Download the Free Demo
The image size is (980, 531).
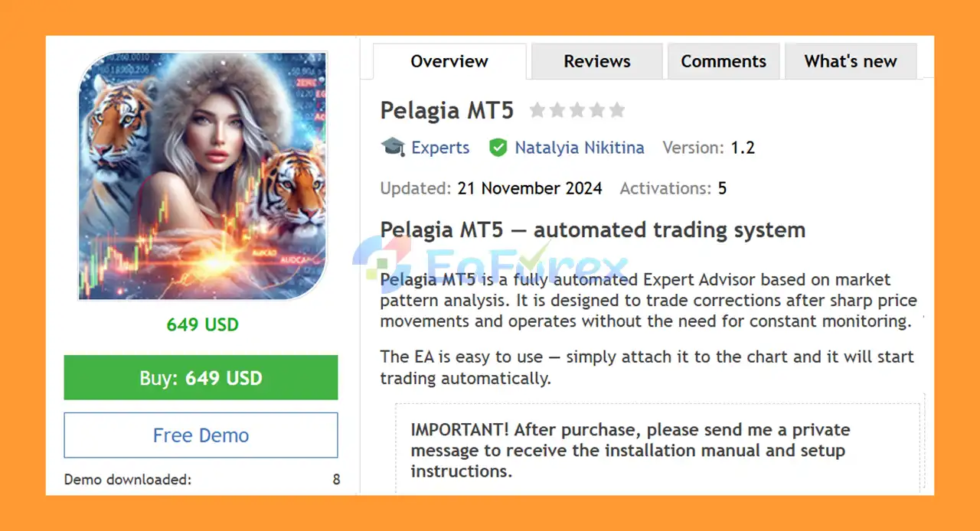click(x=201, y=435)
